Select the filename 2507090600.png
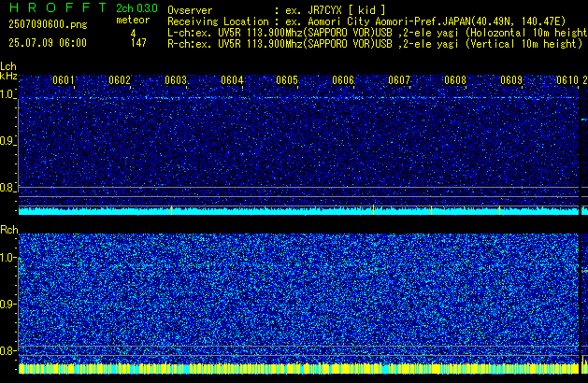Viewport: 588px width, 383px height. click(48, 24)
